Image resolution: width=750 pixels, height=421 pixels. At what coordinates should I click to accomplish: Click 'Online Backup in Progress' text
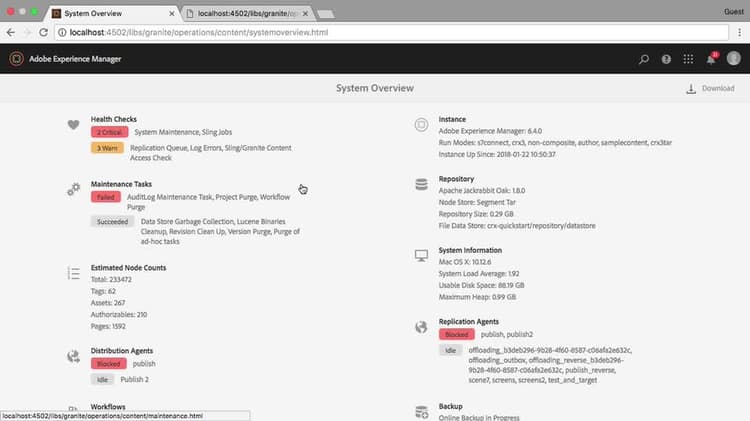tap(479, 418)
